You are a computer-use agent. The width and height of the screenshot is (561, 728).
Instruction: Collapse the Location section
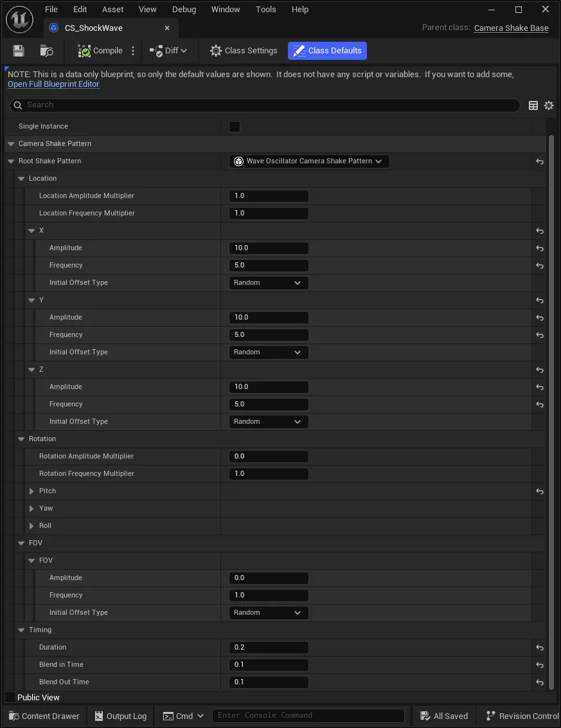21,179
